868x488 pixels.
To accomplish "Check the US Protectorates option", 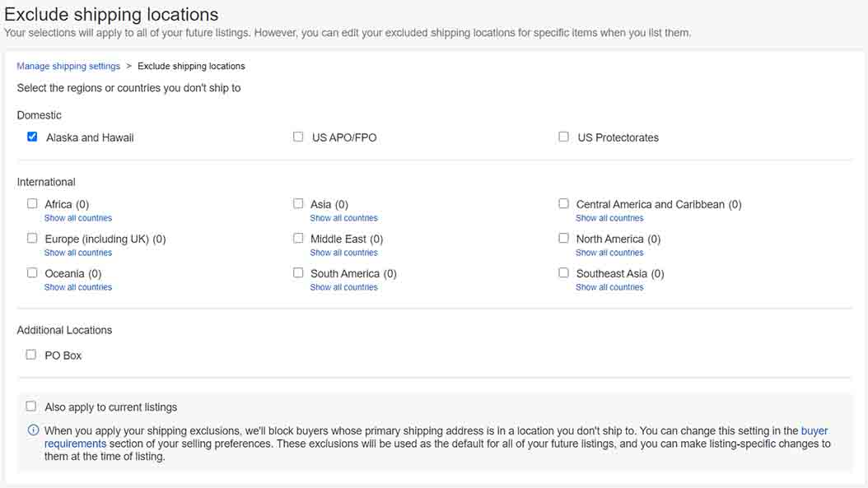I will (563, 137).
